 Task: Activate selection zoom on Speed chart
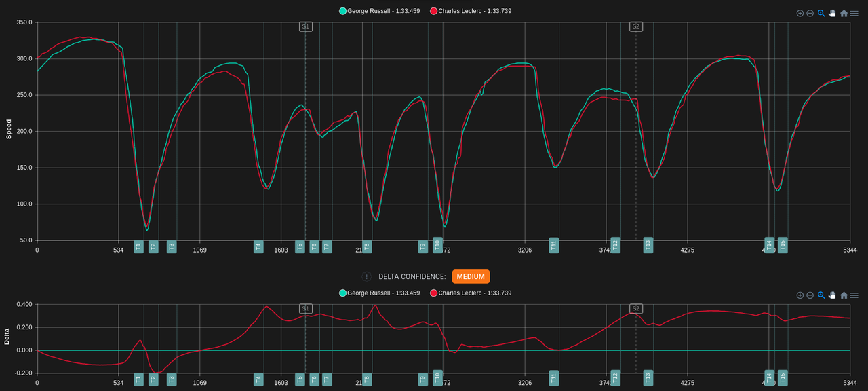(821, 13)
